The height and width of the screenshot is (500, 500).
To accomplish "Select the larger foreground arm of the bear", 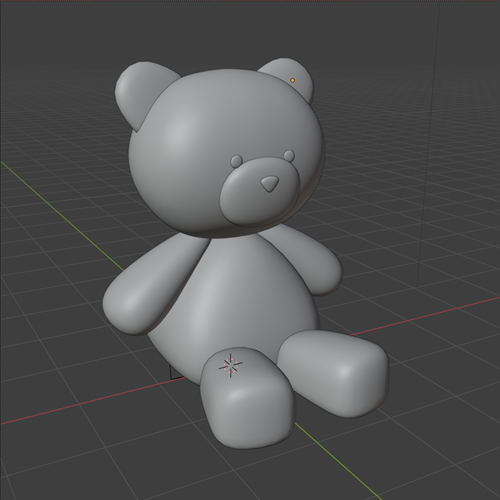I will tap(152, 287).
